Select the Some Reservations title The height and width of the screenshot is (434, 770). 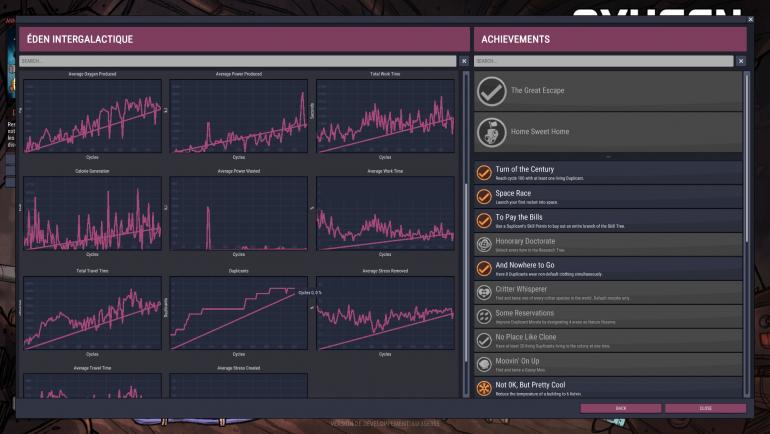click(x=524, y=313)
